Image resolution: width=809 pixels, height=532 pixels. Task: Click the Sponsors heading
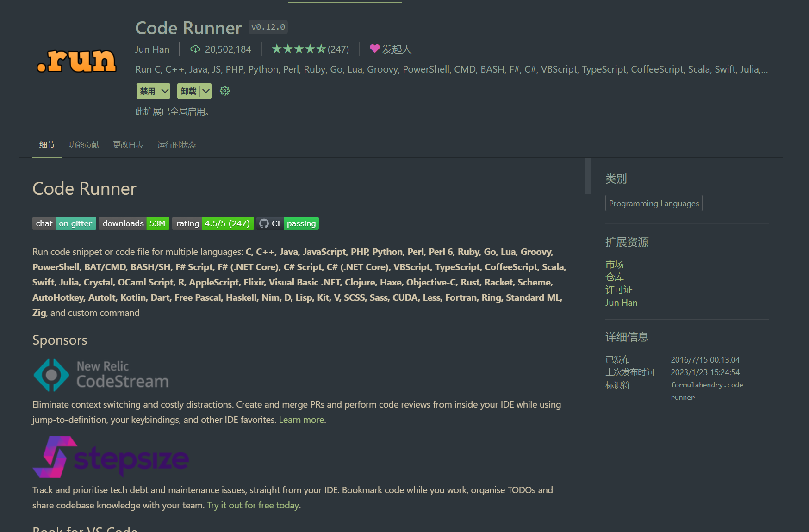60,340
